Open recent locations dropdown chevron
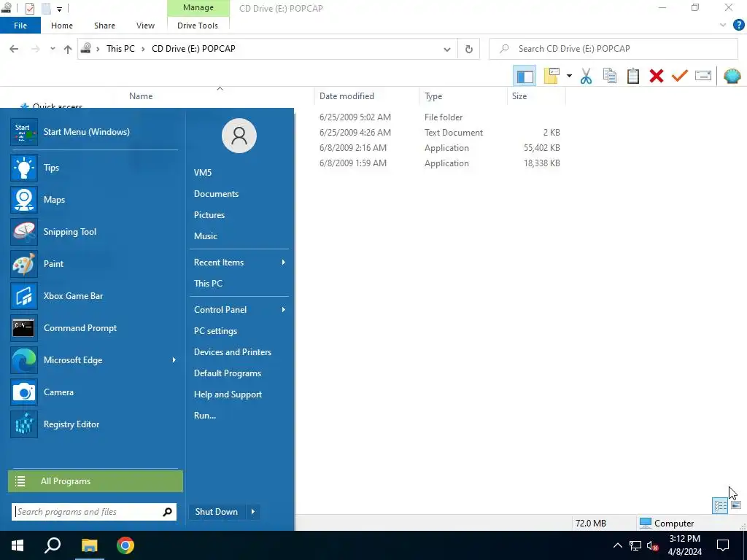747x560 pixels. (x=53, y=49)
